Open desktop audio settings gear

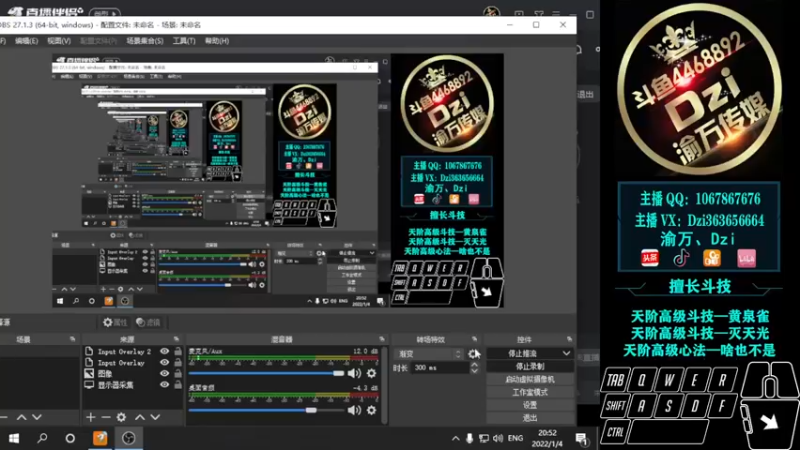(371, 410)
